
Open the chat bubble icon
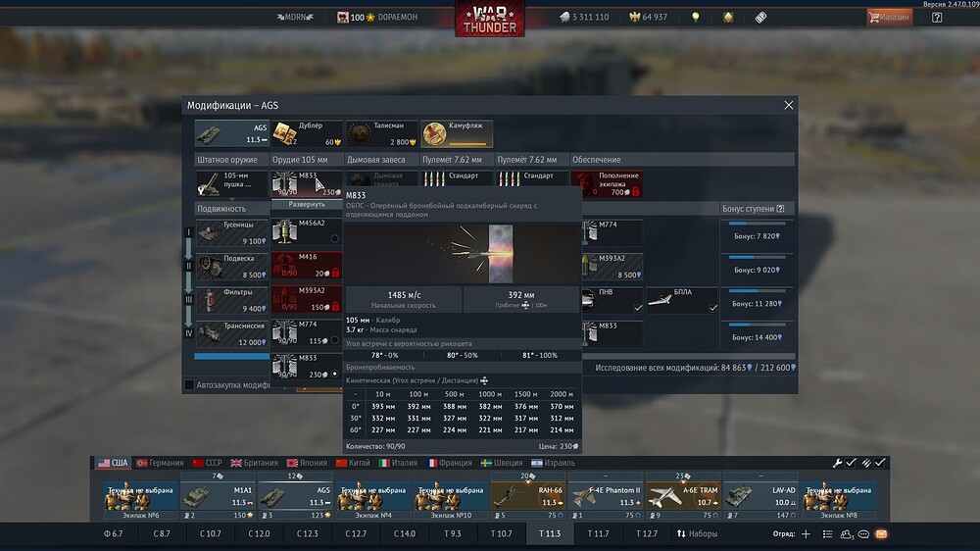coord(863,533)
